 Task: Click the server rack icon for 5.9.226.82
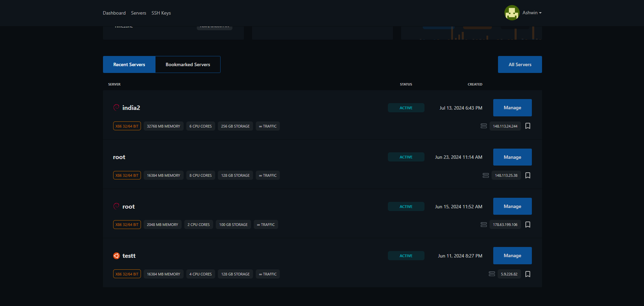[492, 274]
